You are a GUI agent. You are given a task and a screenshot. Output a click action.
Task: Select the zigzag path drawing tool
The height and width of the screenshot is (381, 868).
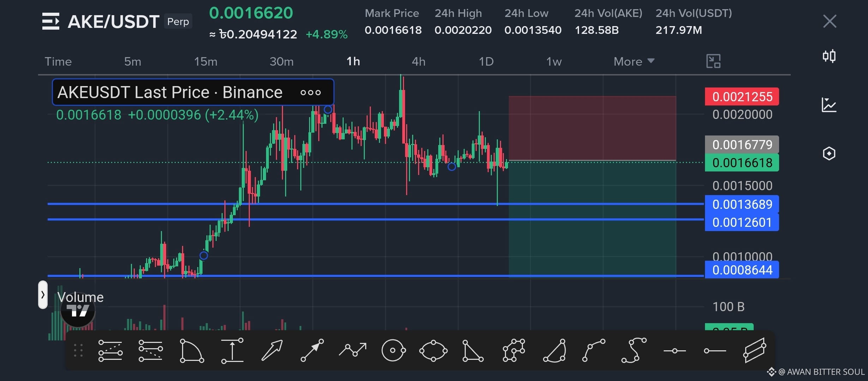click(x=352, y=350)
